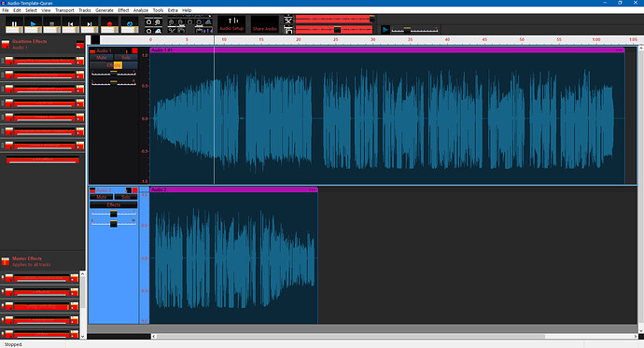Screen dimensions: 644x348
Task: Open the Analyze menu
Action: (140, 10)
